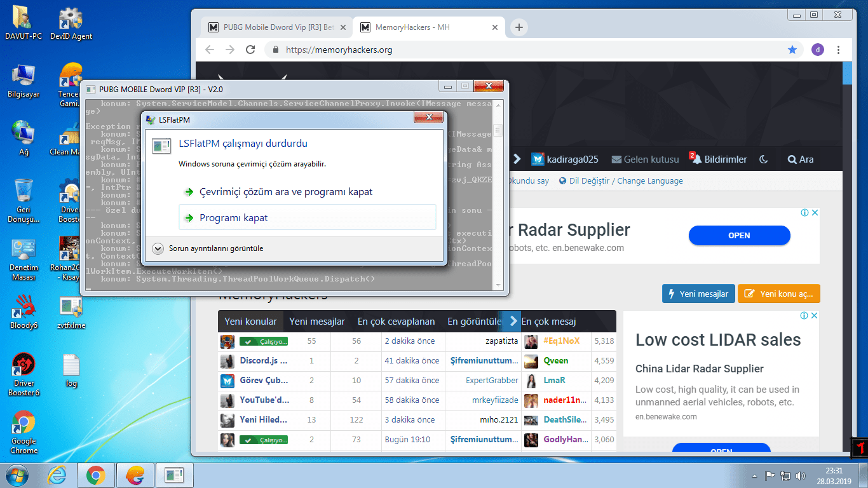This screenshot has width=868, height=488.
Task: Select the Bilgisayar desktop icon
Action: (24, 81)
